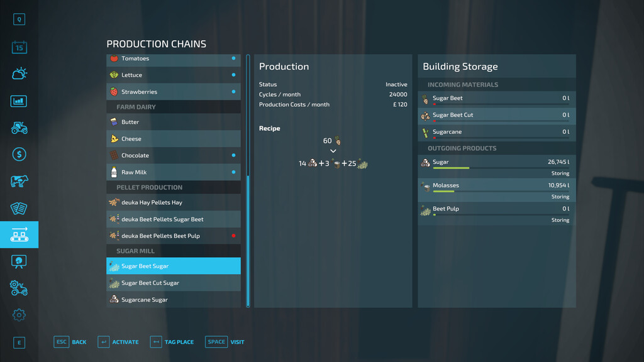This screenshot has height=362, width=644.
Task: Select the animals cow icon
Action: point(19,179)
